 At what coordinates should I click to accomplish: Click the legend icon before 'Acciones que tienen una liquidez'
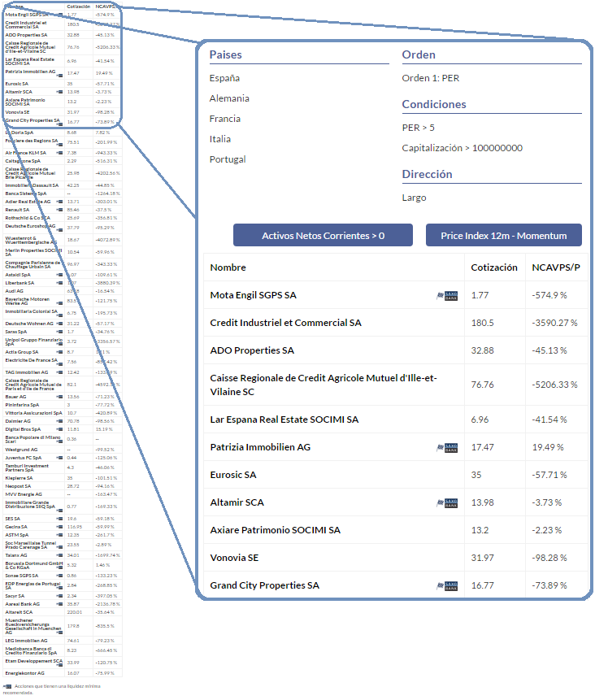(x=7, y=686)
